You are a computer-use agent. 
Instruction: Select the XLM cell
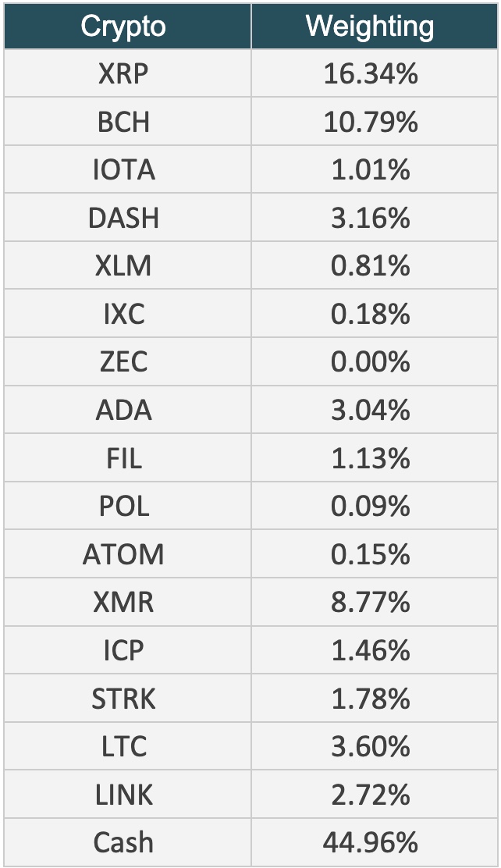[127, 265]
